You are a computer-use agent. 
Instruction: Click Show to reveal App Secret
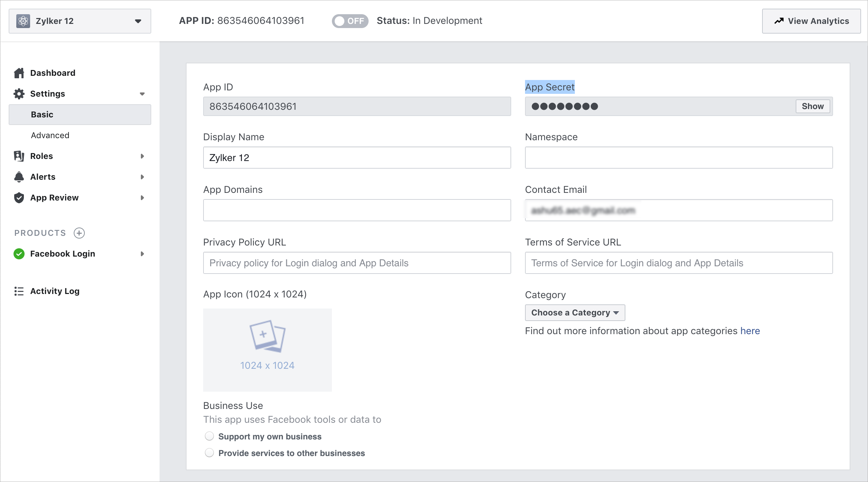click(x=812, y=106)
